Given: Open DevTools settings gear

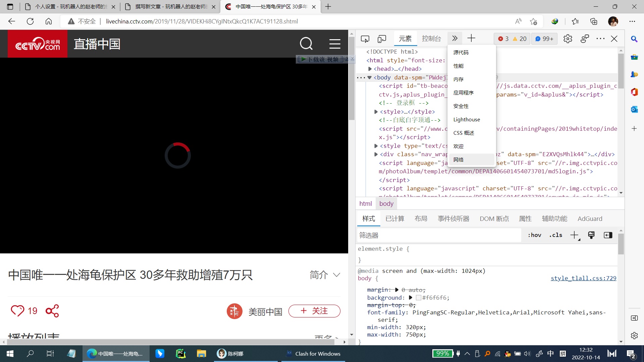Looking at the screenshot, I should click(568, 39).
